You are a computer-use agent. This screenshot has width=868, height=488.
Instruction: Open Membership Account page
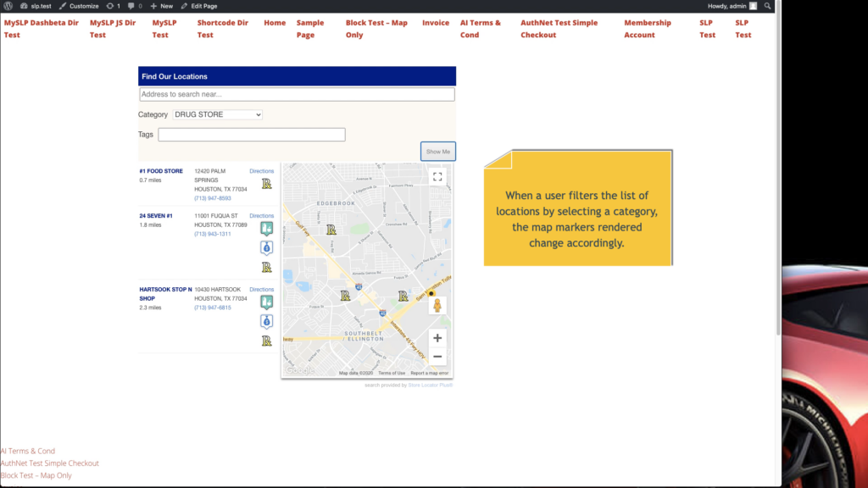coord(648,29)
